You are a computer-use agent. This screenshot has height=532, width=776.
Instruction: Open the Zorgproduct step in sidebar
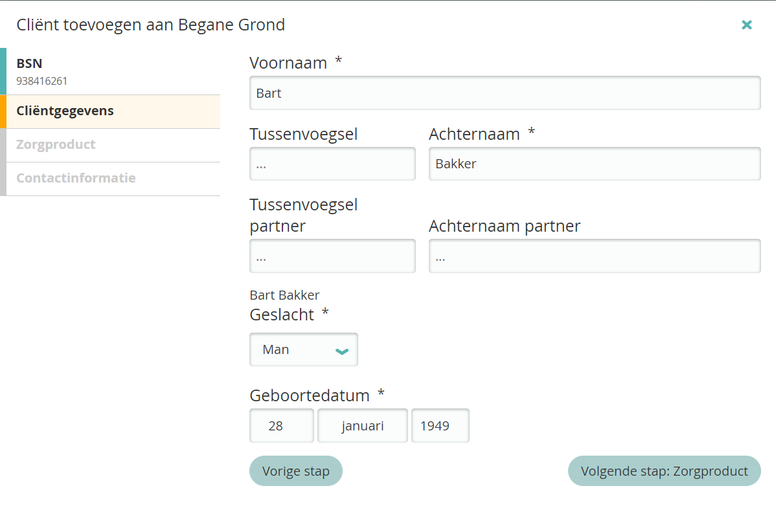[110, 145]
